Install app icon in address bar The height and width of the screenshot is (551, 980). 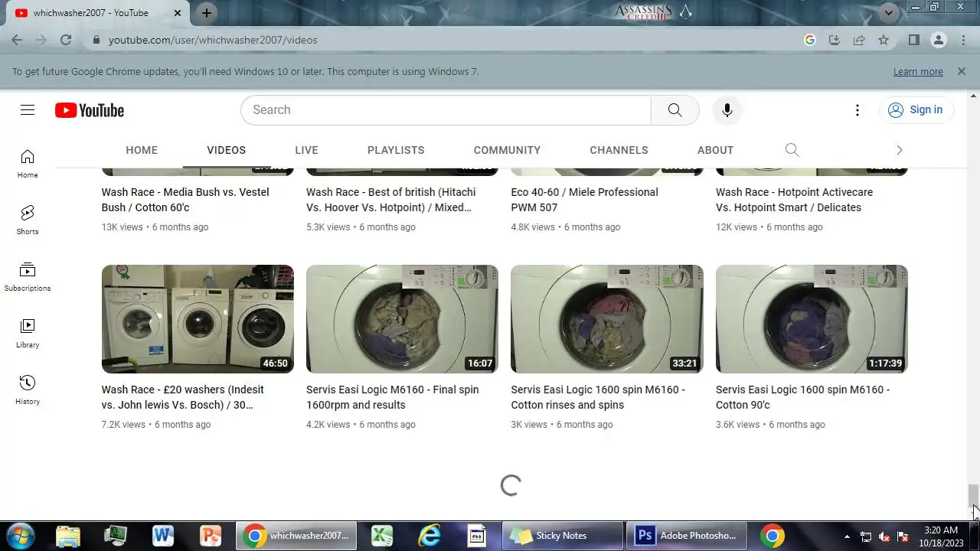(x=835, y=40)
